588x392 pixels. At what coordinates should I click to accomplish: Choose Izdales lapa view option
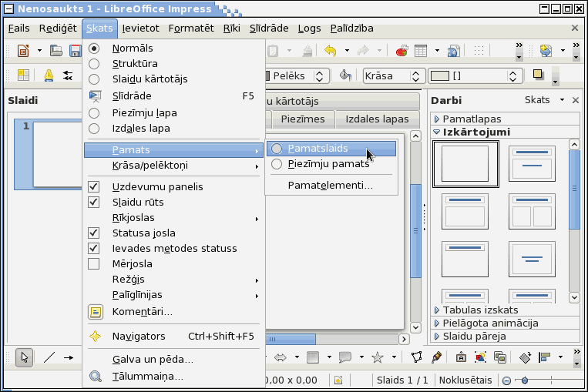[x=94, y=129]
